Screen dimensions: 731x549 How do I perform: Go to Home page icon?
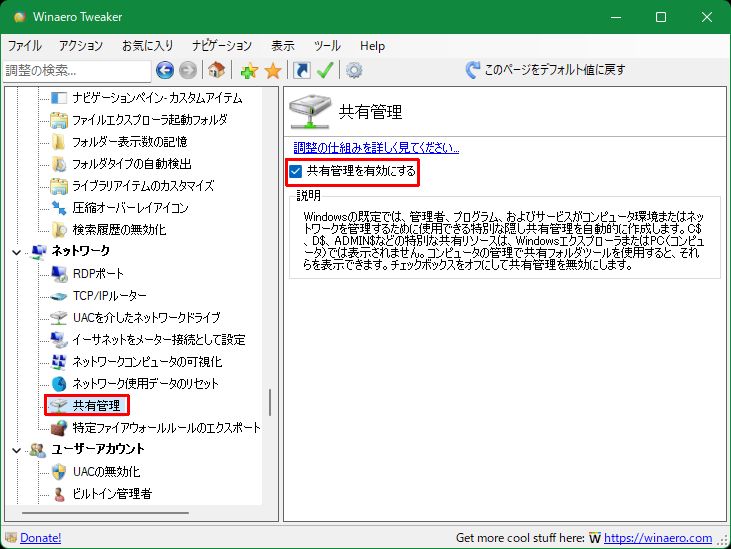click(216, 70)
